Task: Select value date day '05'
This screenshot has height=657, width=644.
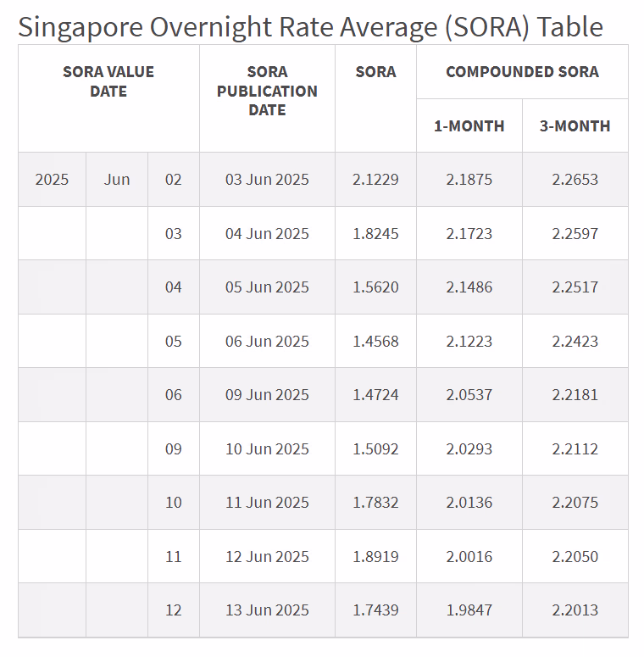Action: [174, 341]
